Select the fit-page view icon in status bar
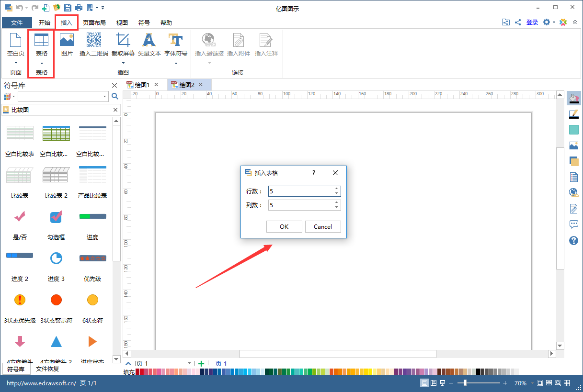The image size is (583, 392). [540, 383]
